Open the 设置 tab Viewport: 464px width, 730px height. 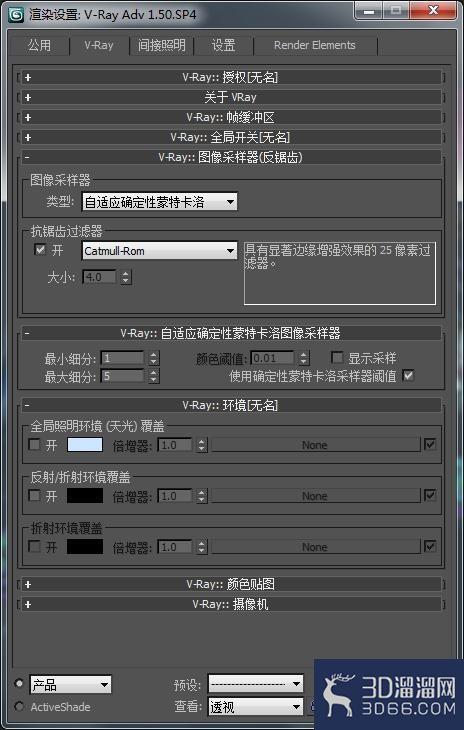coord(223,45)
